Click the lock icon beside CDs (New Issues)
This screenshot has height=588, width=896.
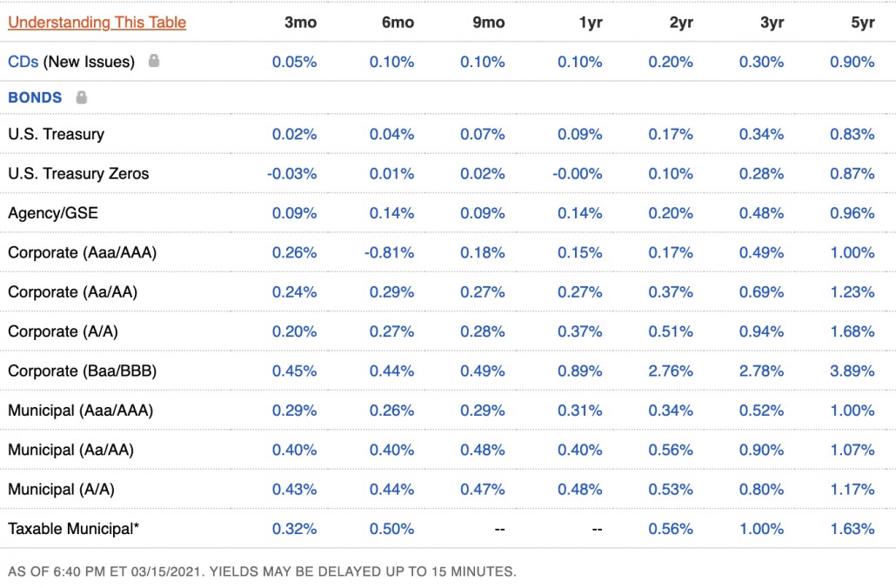[154, 61]
